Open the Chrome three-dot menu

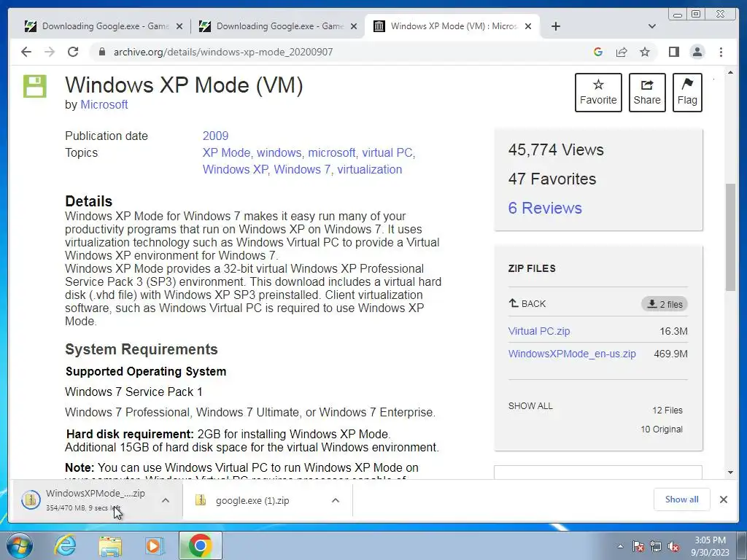coord(721,52)
